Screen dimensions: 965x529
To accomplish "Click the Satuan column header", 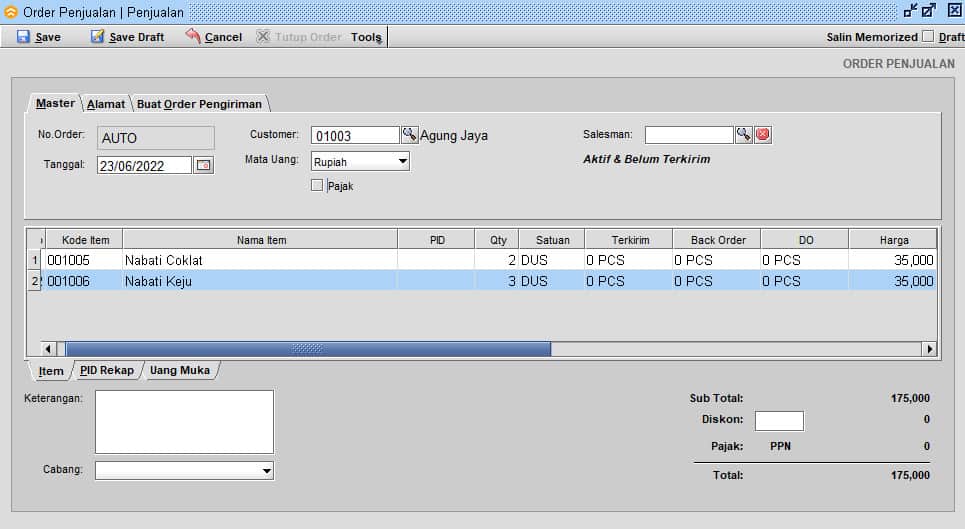I will 552,239.
